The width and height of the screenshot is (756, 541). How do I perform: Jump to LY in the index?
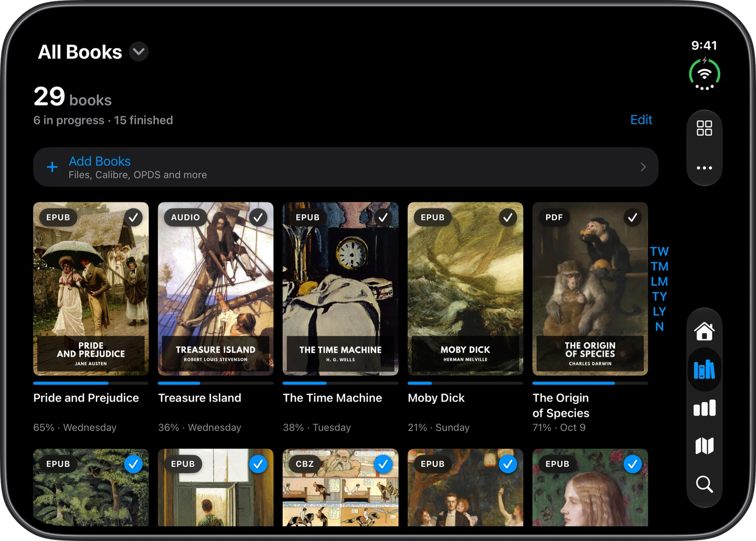[659, 312]
